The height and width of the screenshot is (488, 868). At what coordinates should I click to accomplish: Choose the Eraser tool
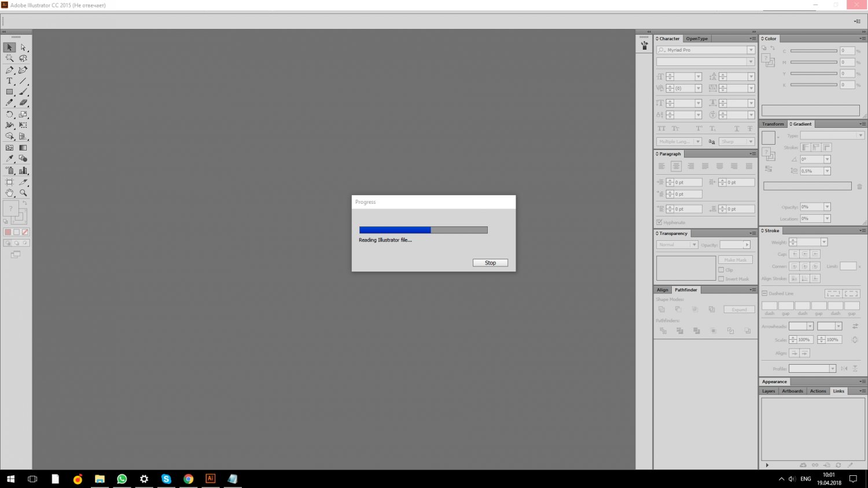[23, 103]
